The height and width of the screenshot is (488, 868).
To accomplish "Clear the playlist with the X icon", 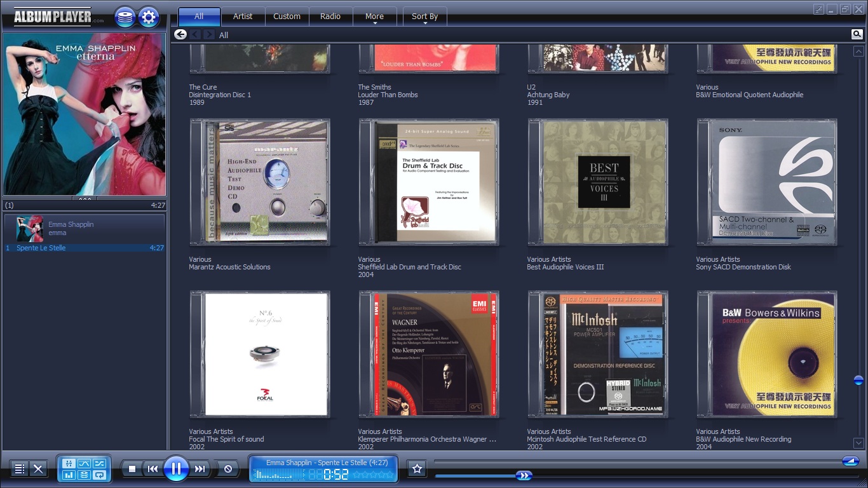I will (38, 469).
